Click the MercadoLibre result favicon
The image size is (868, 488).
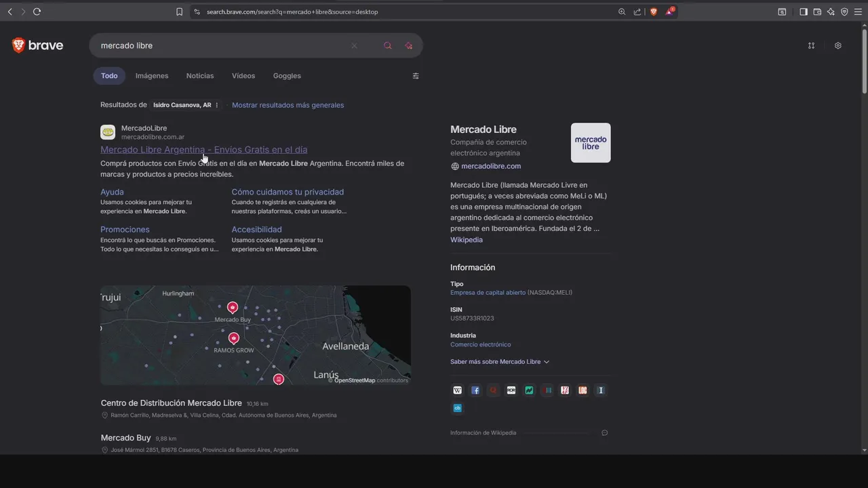pos(108,132)
